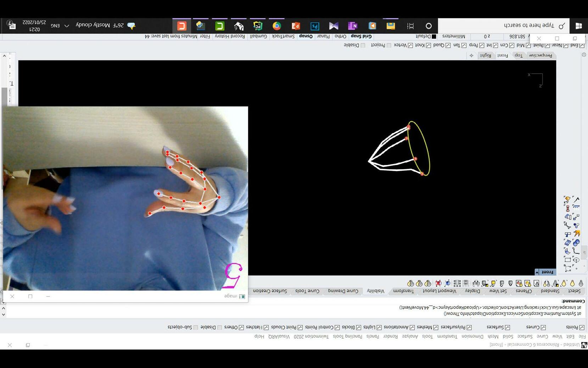This screenshot has height=368, width=588.
Task: Switch to the CPlanes toolbar tab
Action: (524, 291)
